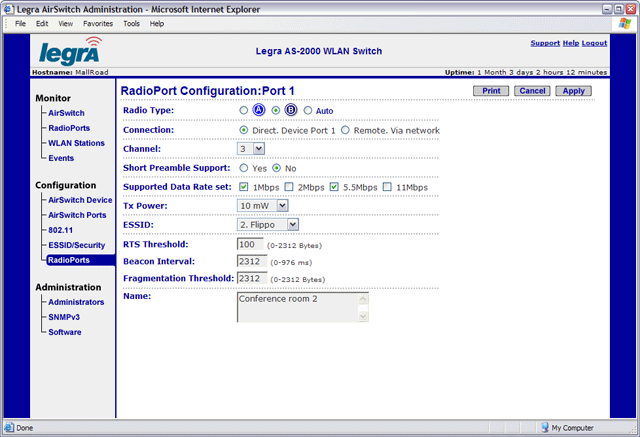Viewport: 640px width, 437px height.
Task: Open Administrators link
Action: click(x=76, y=302)
